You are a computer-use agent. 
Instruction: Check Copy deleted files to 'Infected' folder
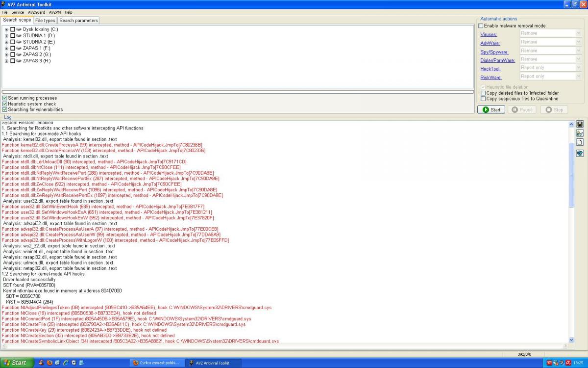[483, 93]
